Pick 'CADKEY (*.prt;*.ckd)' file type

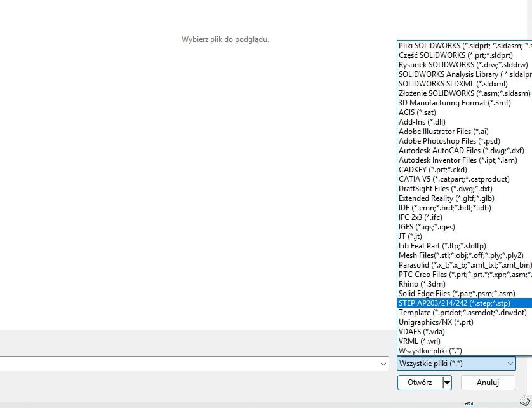[465, 169]
